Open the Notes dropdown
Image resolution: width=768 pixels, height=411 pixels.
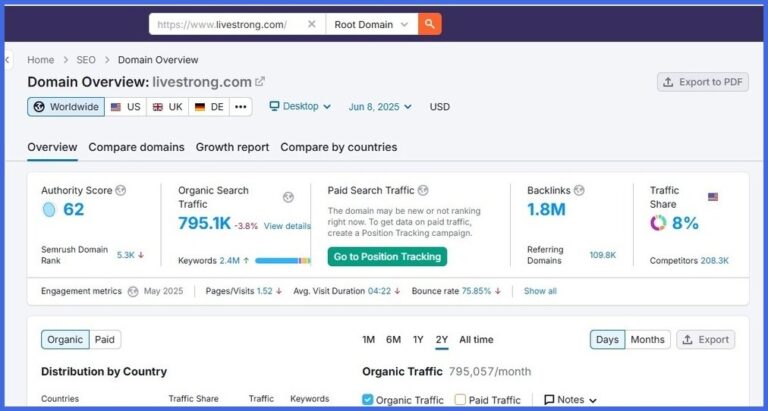(x=571, y=400)
